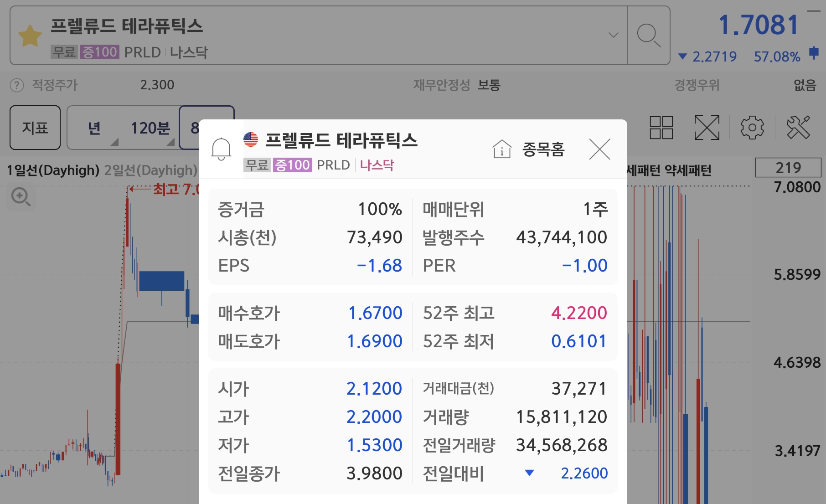Open the 지표 indicators button

35,128
